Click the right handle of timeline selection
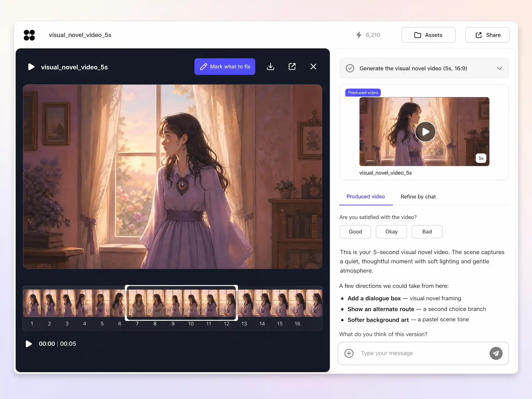532x399 pixels. pyautogui.click(x=237, y=303)
